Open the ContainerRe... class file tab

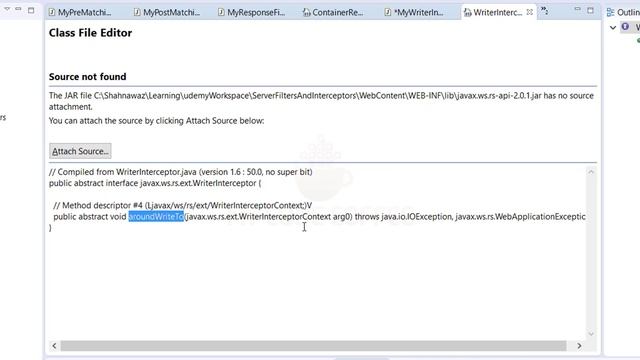point(333,12)
